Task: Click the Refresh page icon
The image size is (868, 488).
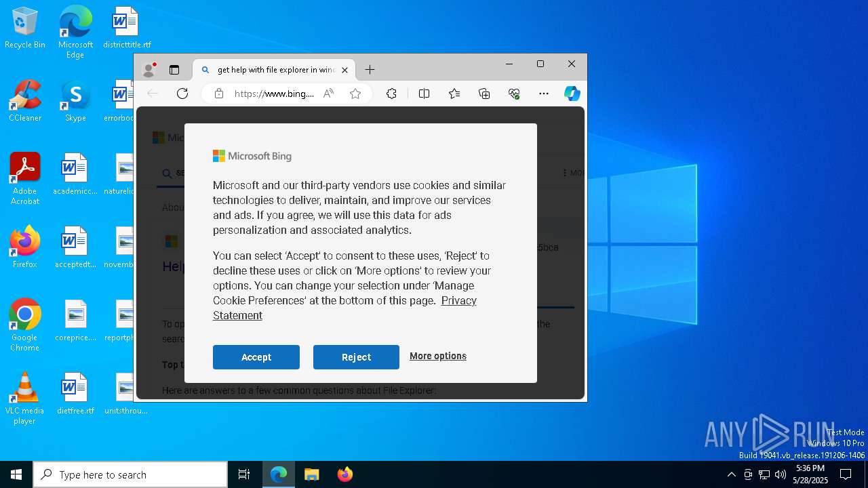Action: pyautogui.click(x=182, y=94)
